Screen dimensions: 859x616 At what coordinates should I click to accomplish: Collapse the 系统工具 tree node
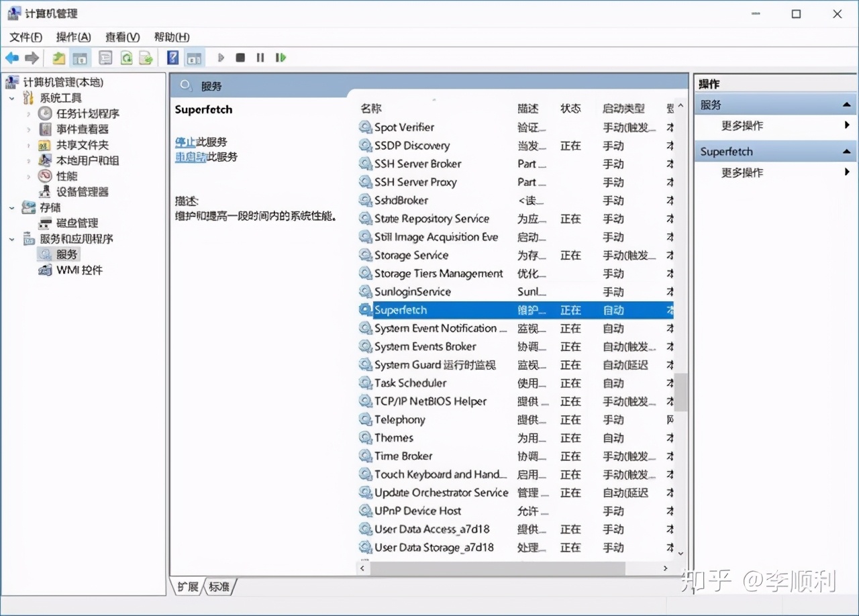pyautogui.click(x=12, y=98)
